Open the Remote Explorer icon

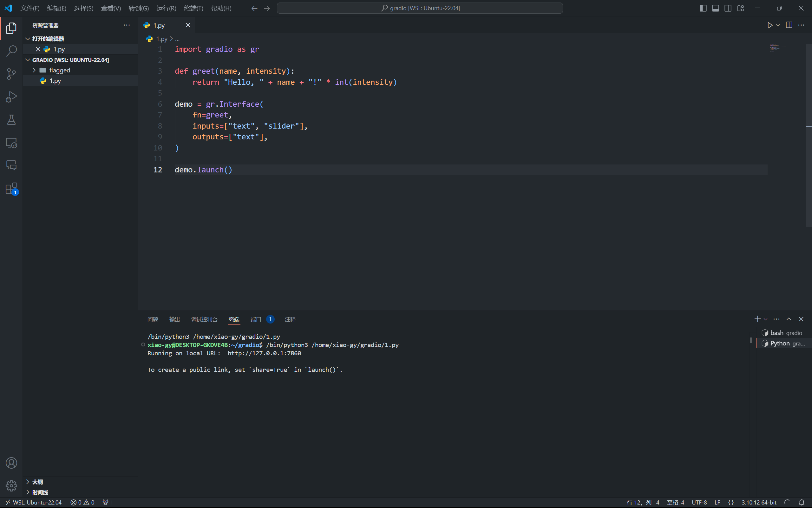point(11,143)
